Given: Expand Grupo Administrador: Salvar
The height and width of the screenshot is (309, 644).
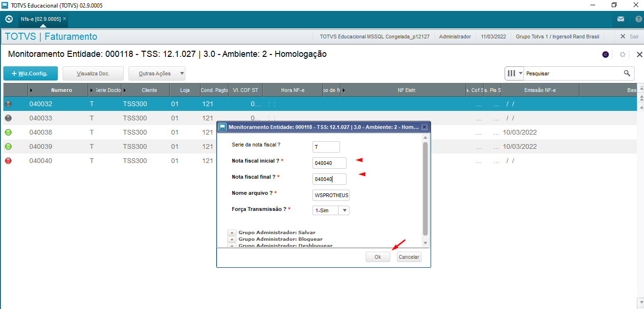Looking at the screenshot, I should click(232, 233).
